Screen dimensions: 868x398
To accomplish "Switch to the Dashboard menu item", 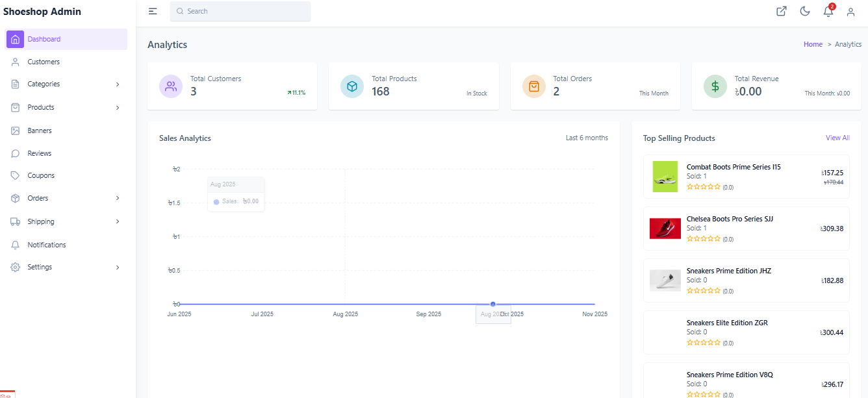I will click(x=45, y=39).
